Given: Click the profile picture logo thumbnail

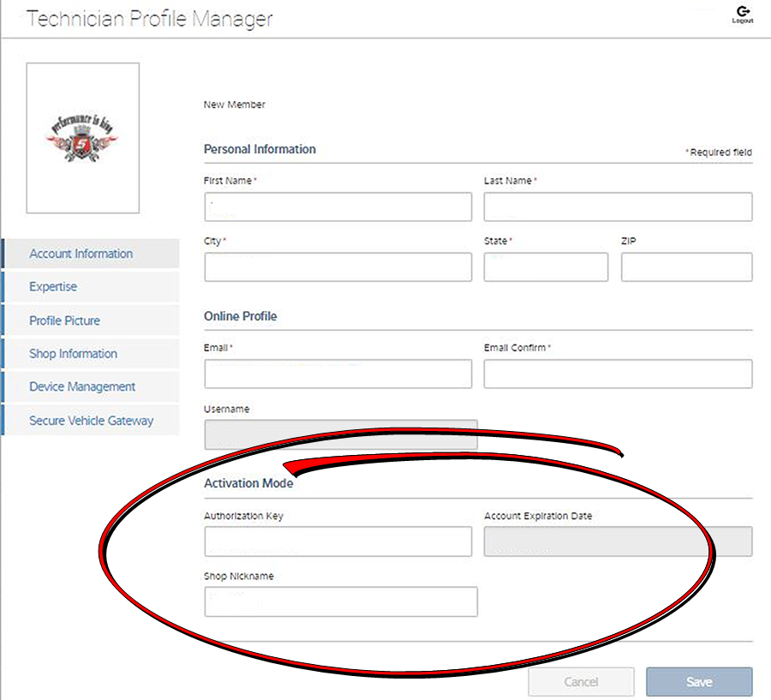Looking at the screenshot, I should point(83,138).
